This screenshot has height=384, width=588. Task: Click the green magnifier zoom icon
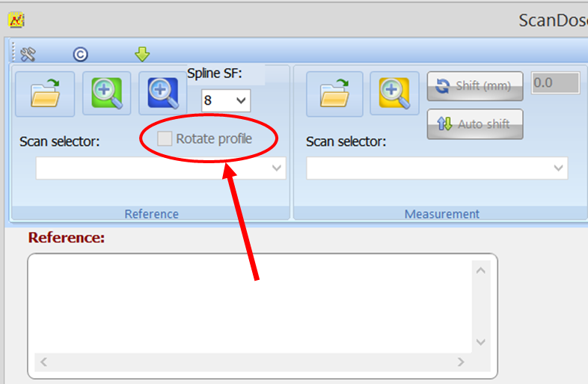106,94
